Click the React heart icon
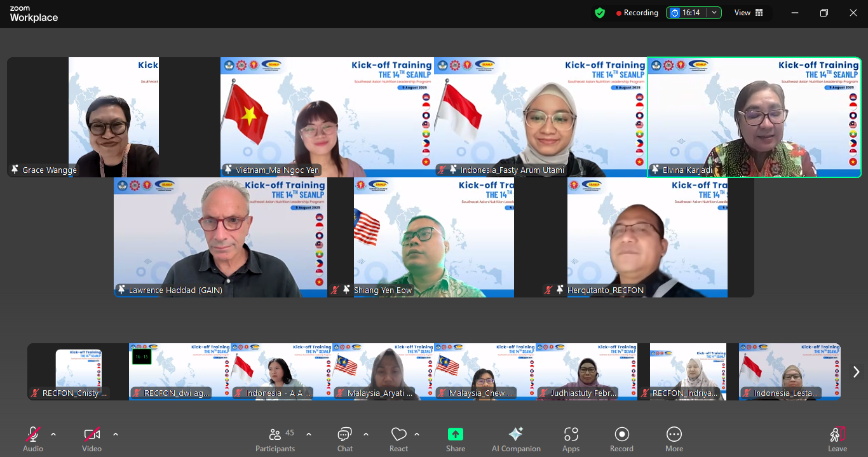 click(398, 435)
